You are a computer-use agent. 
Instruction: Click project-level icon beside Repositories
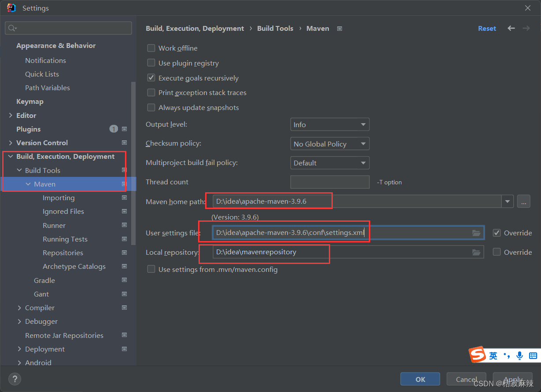tap(125, 253)
